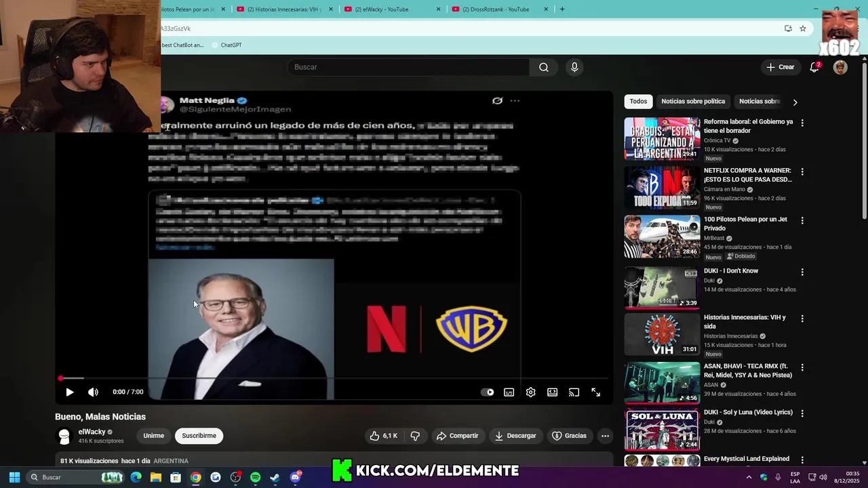Open the DUKI - I Don't Know title
Image resolution: width=868 pixels, height=488 pixels.
pos(731,271)
